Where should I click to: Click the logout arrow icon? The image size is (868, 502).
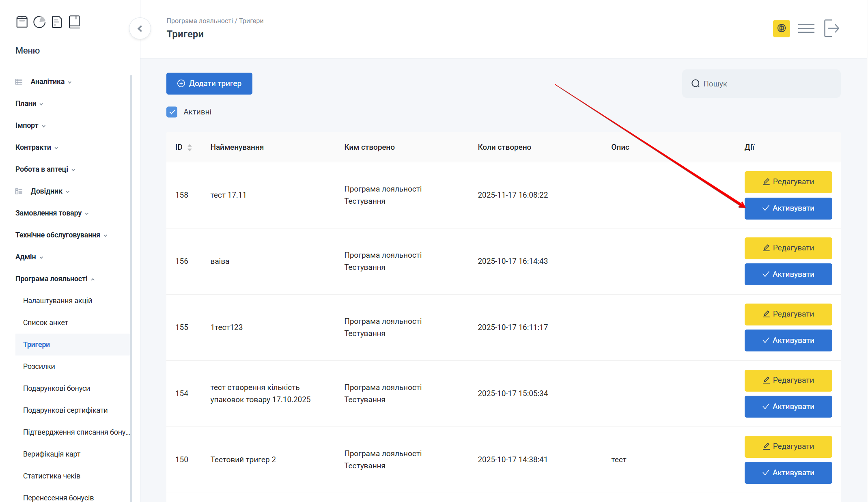coord(831,28)
